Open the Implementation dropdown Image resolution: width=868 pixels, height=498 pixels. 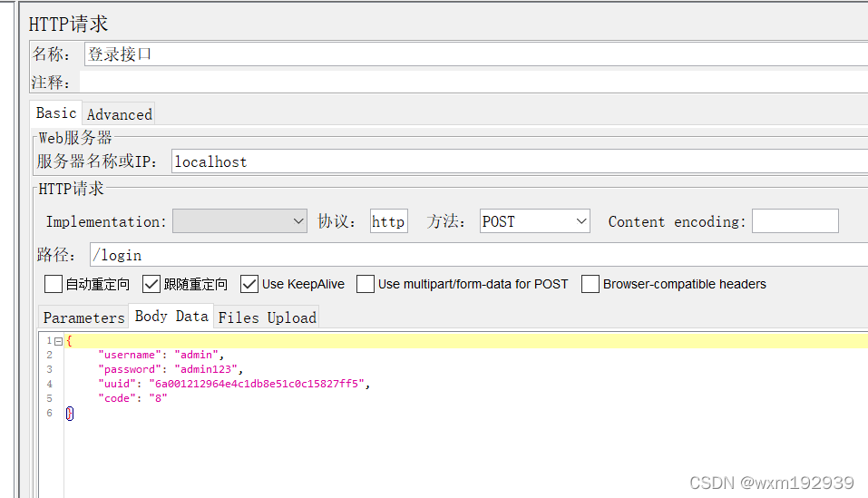point(239,221)
